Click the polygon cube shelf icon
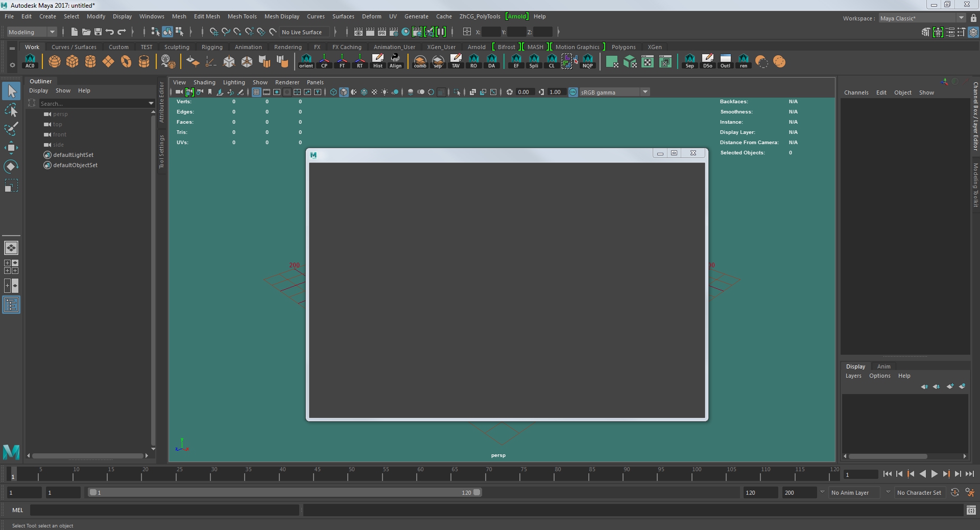Image resolution: width=980 pixels, height=530 pixels. tap(73, 62)
